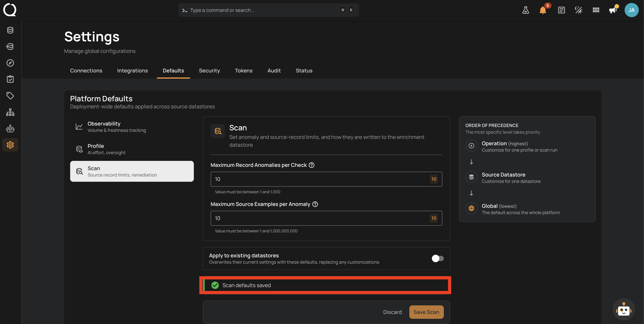Click the Save Scan button
The height and width of the screenshot is (324, 644).
(426, 312)
